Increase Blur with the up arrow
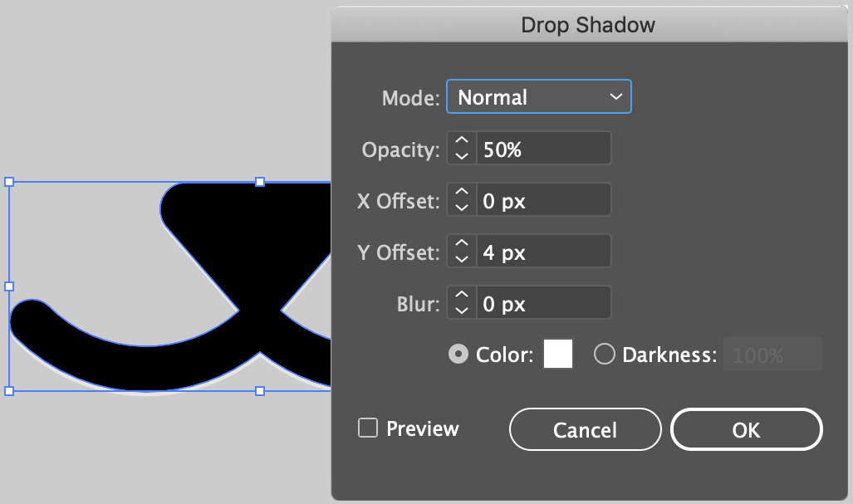The height and width of the screenshot is (504, 853). pyautogui.click(x=463, y=296)
